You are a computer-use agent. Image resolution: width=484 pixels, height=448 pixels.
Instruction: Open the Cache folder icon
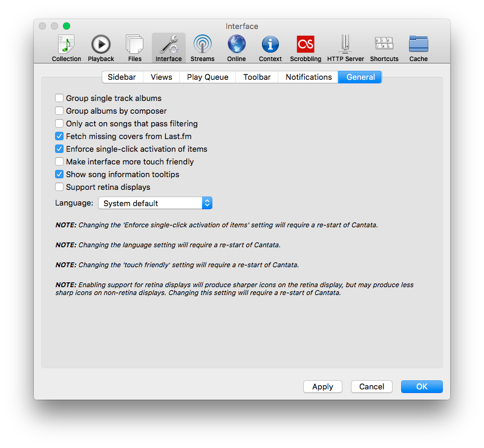coord(418,48)
